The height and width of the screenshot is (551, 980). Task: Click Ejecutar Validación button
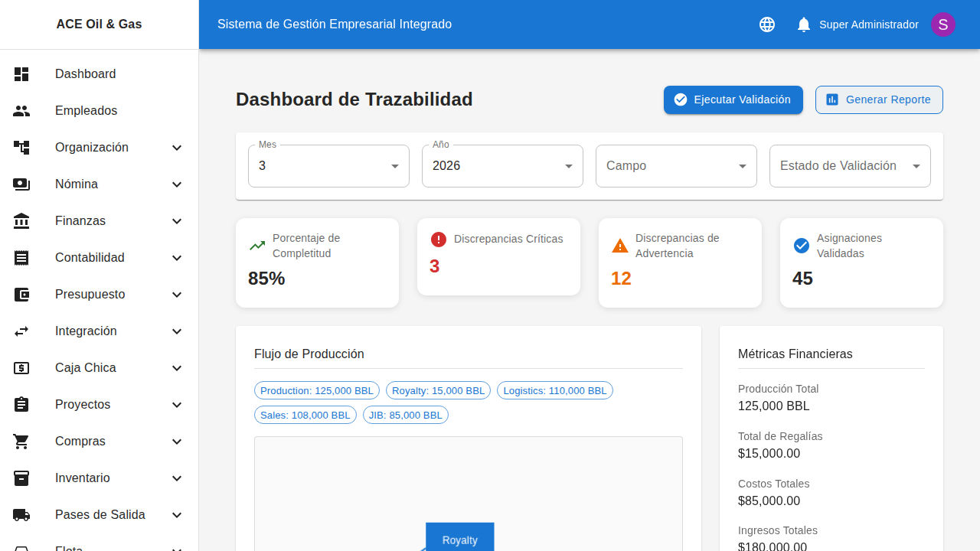[733, 99]
